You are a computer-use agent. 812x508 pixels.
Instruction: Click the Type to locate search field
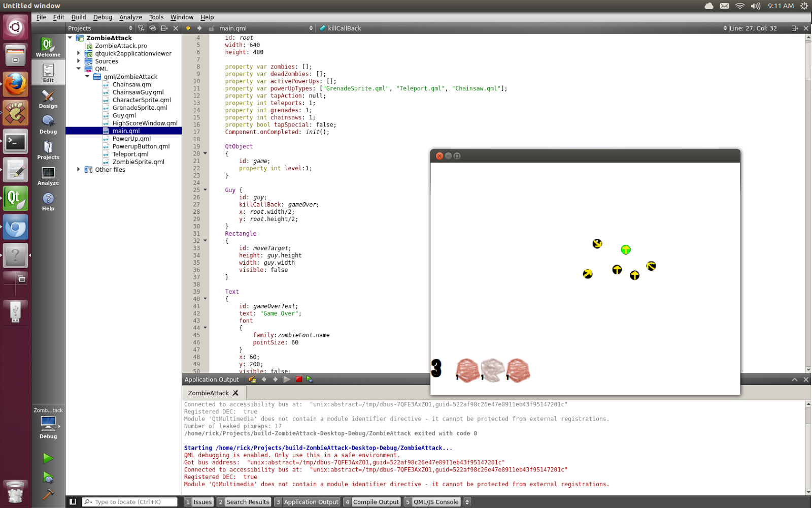pos(129,501)
